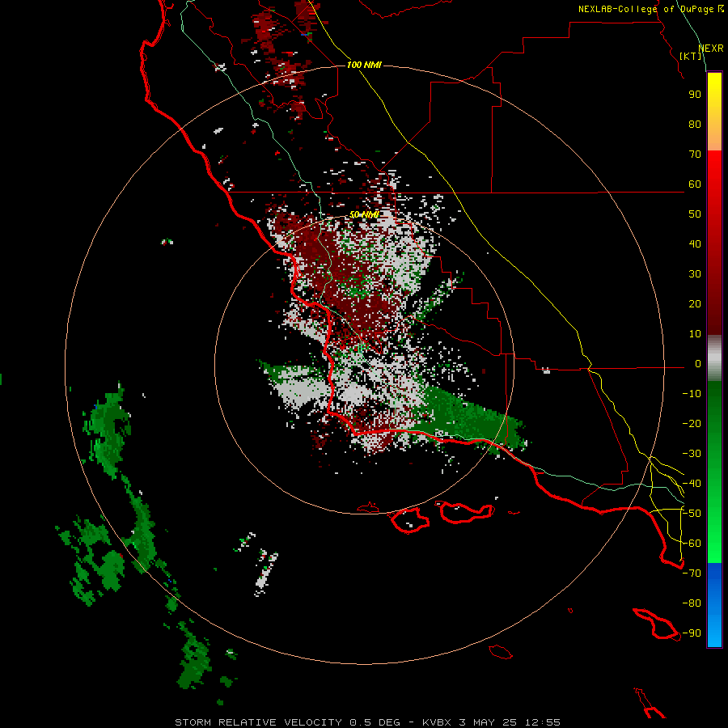Select the -70 value on velocity scale
The width and height of the screenshot is (728, 728).
point(692,574)
